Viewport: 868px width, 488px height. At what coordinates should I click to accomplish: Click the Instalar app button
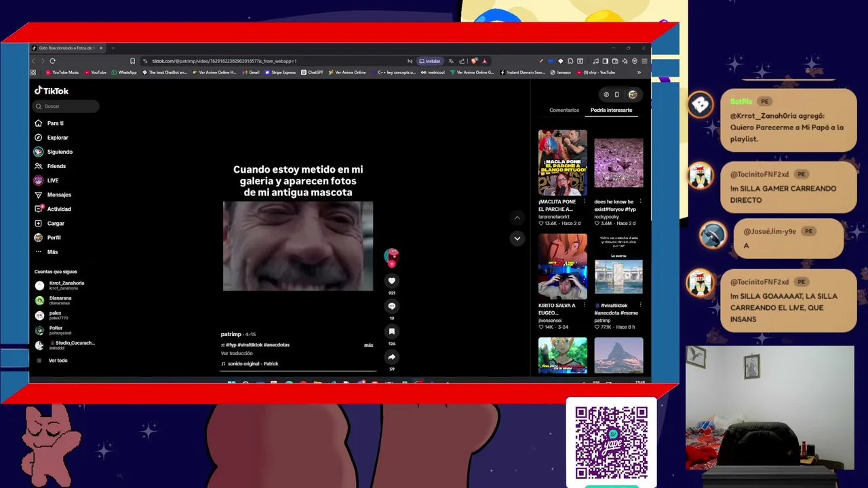click(430, 61)
